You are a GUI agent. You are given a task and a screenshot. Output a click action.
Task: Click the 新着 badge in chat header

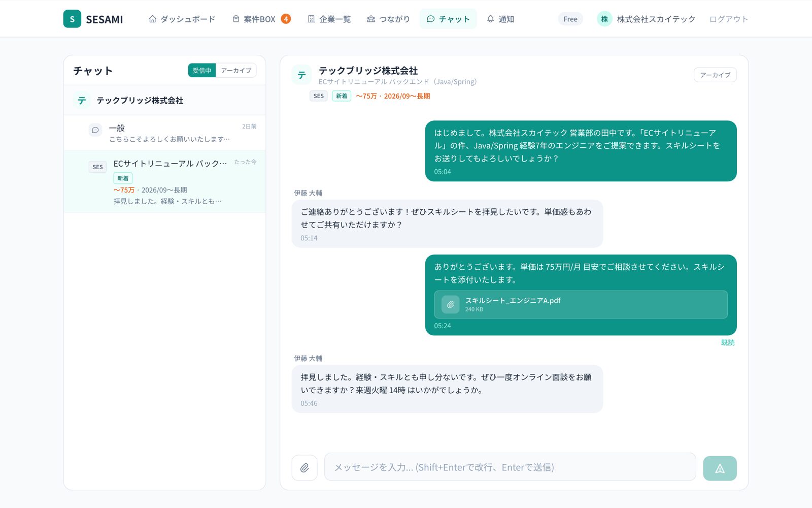(x=342, y=96)
